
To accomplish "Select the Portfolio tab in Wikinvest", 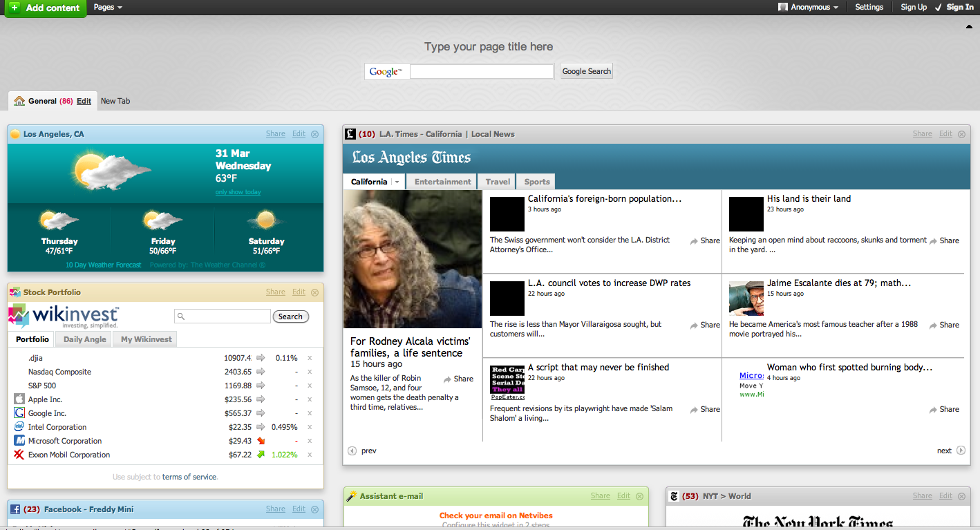I will click(x=32, y=339).
